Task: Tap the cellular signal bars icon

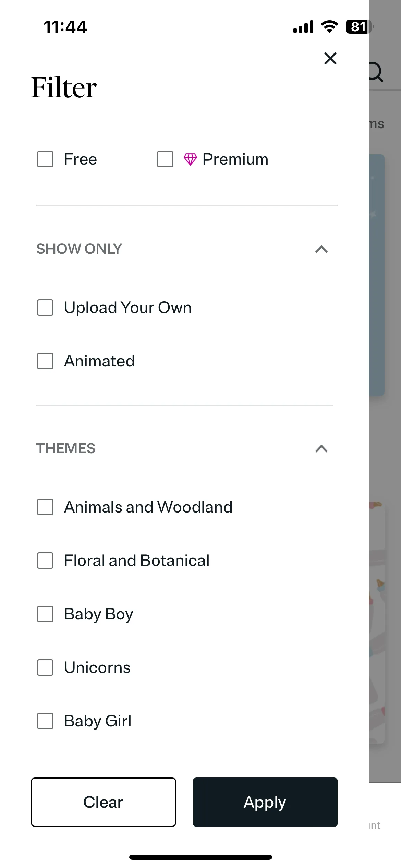Action: tap(303, 27)
